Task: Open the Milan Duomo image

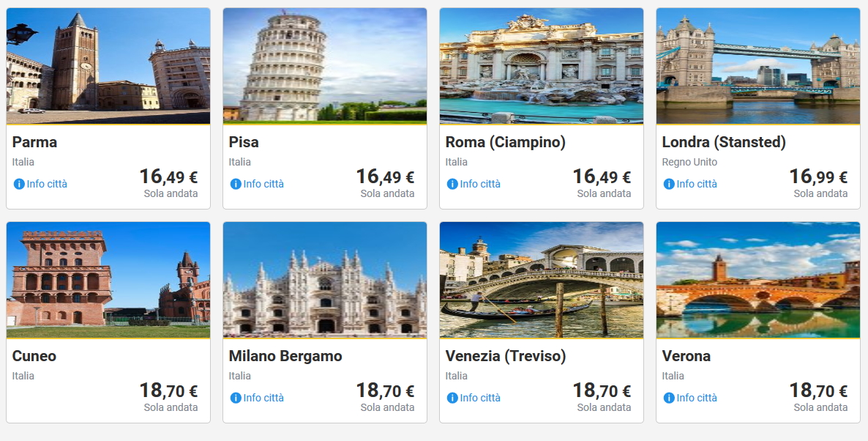Action: point(325,280)
